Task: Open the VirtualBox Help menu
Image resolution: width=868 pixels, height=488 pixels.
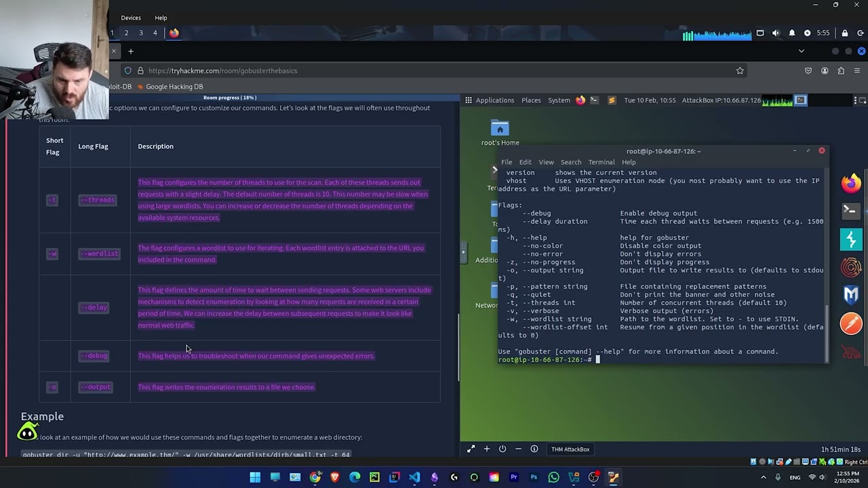Action: (161, 18)
